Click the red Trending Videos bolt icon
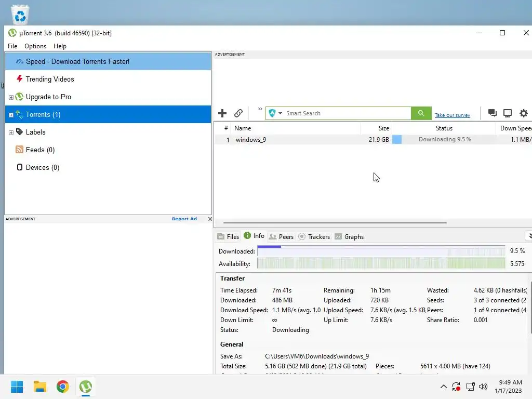The image size is (532, 399). point(19,79)
